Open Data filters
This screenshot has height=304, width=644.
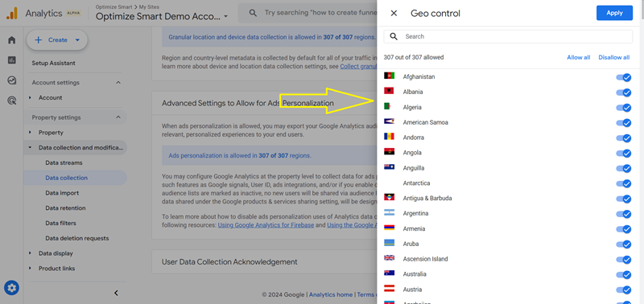point(60,224)
